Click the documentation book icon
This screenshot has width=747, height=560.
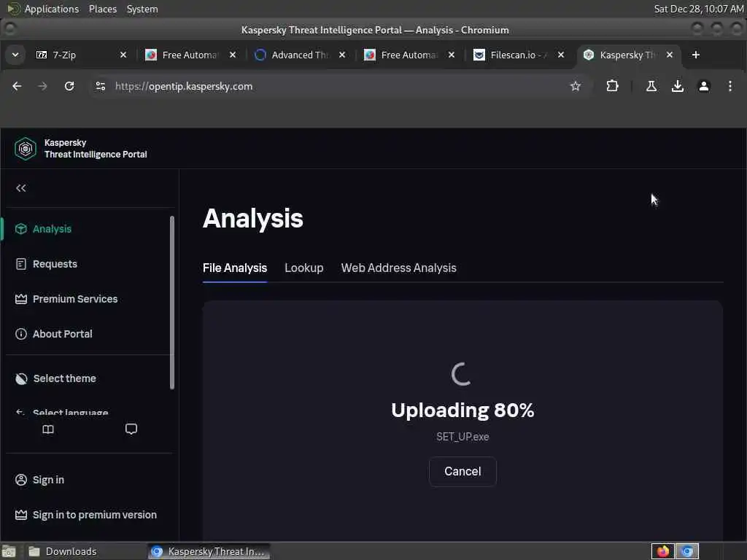48,429
